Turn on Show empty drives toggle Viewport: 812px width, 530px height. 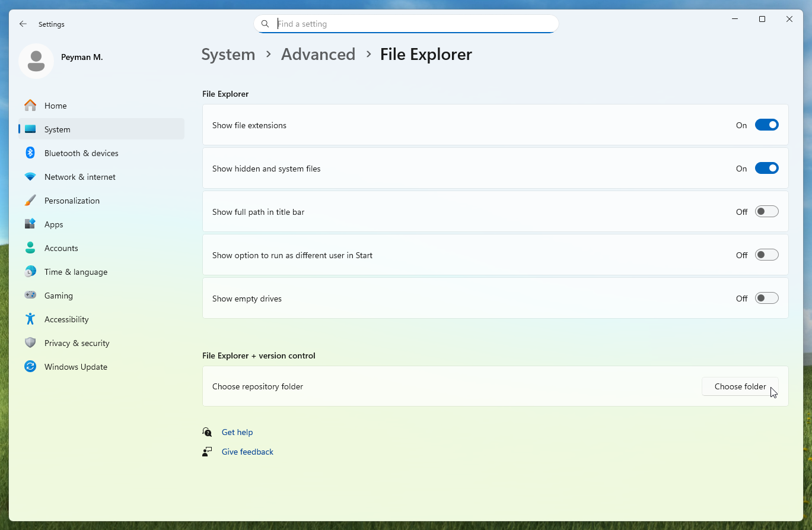tap(766, 299)
